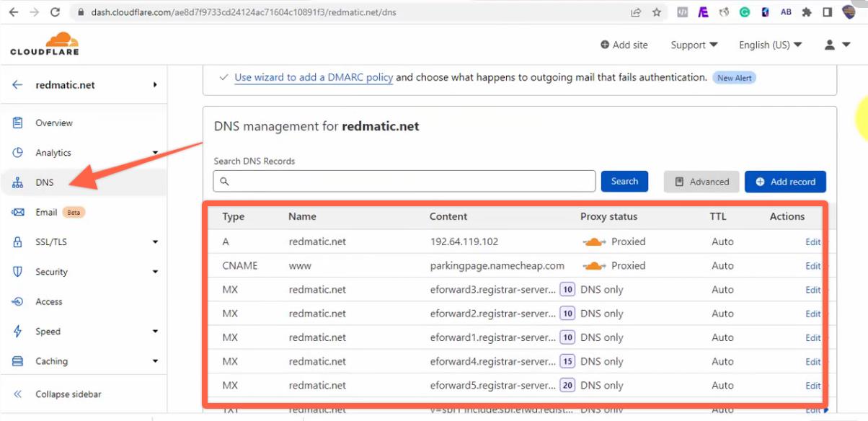This screenshot has width=868, height=421.
Task: Edit the A record 192.64.119.102
Action: (x=812, y=241)
